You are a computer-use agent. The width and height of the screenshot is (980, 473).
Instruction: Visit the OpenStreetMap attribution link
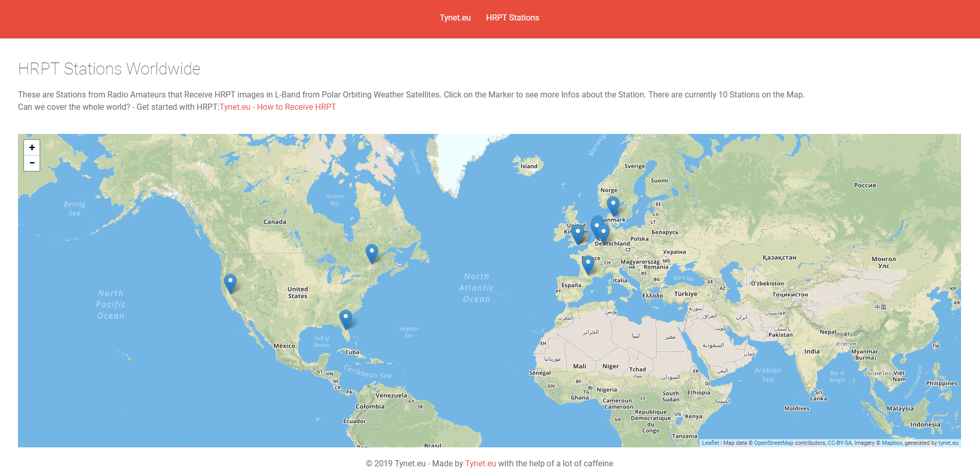773,443
